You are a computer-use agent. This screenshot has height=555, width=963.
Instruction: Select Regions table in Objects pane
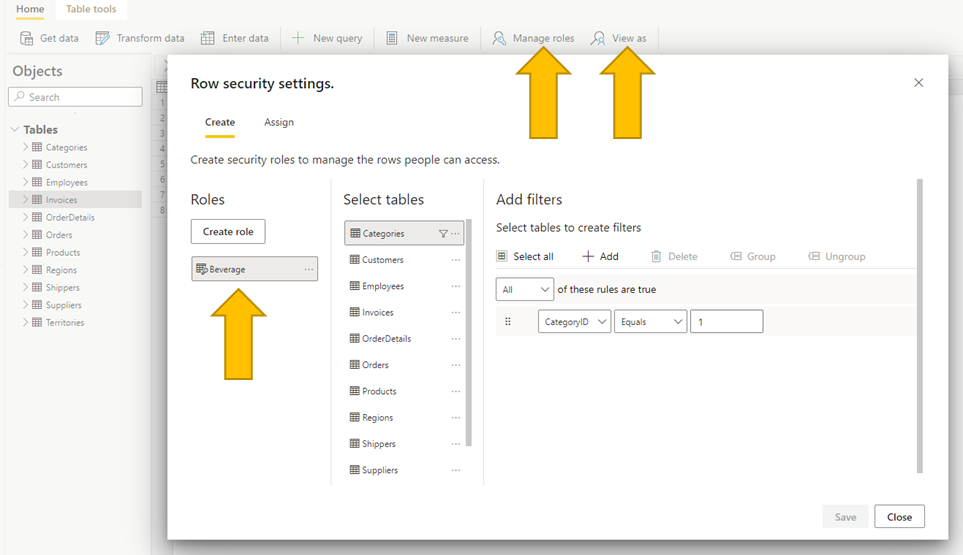pyautogui.click(x=61, y=270)
